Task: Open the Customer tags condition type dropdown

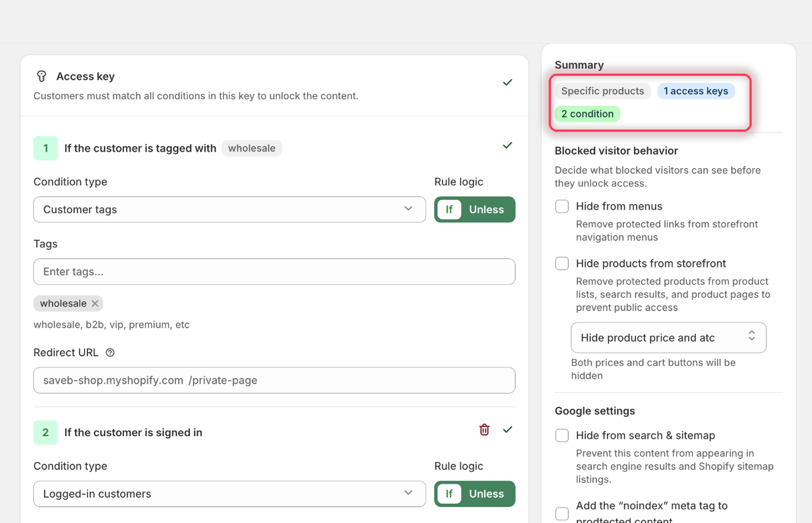Action: (230, 209)
